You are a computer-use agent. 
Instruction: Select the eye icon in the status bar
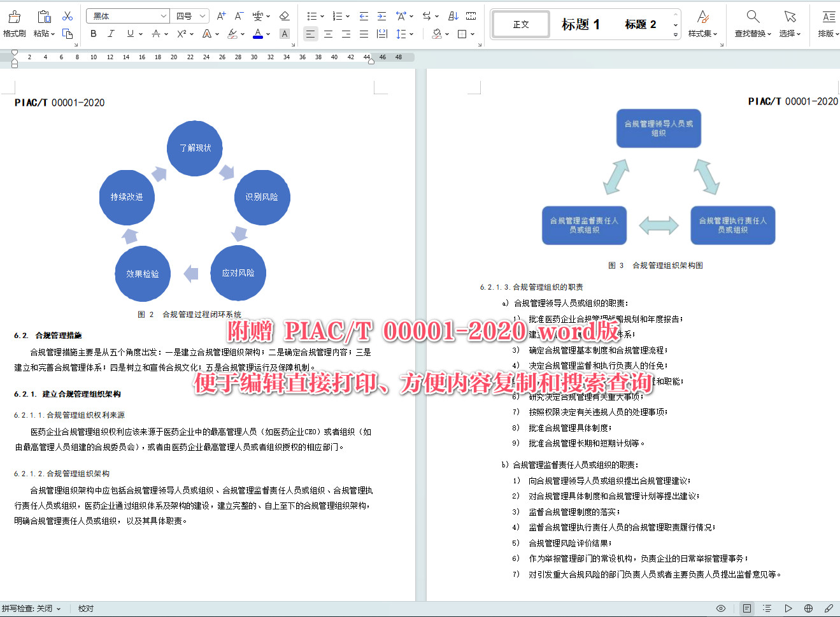(722, 608)
